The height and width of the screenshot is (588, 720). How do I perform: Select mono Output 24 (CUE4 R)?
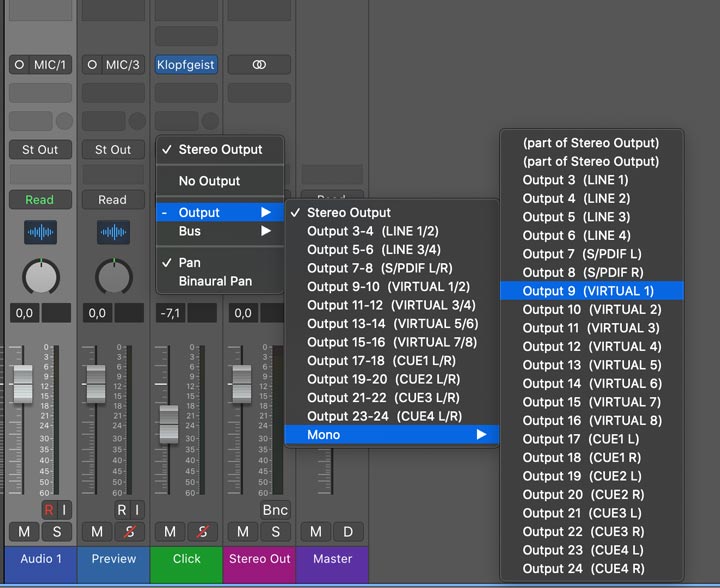[592, 569]
